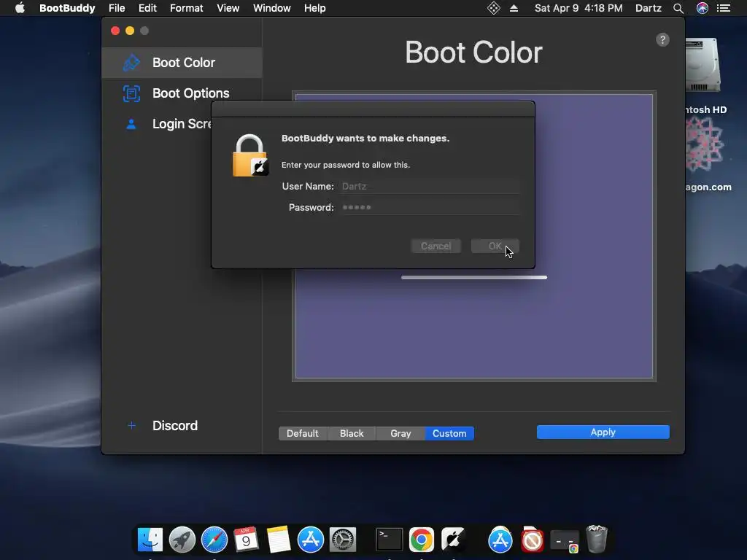Viewport: 747px width, 560px height.
Task: Click BootBuddy app icon in dock
Action: (452, 540)
